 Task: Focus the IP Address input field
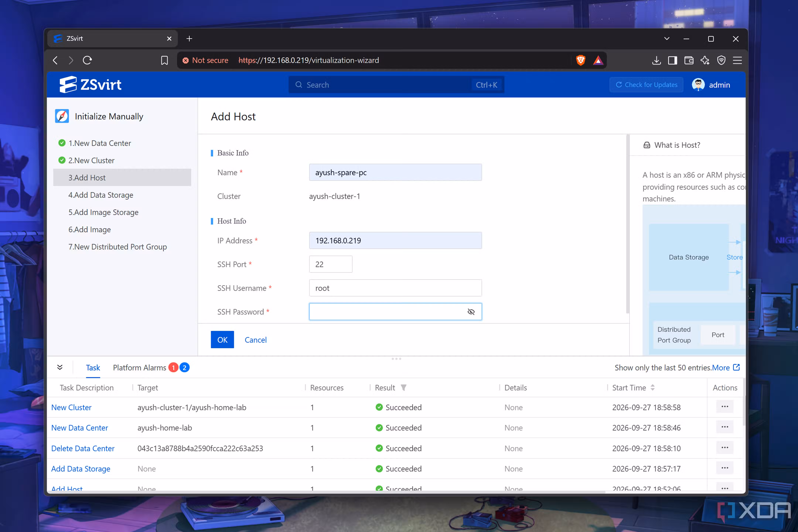click(395, 241)
